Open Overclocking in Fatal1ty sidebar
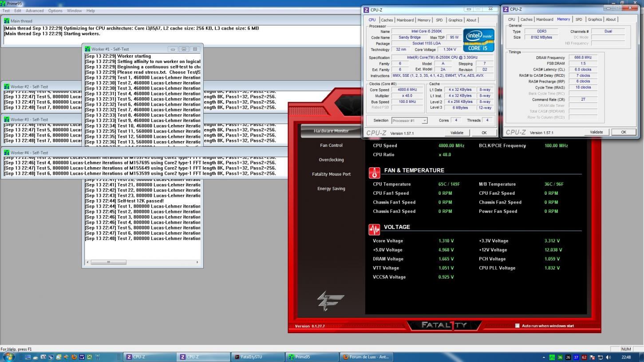The height and width of the screenshot is (362, 644). pos(332,160)
